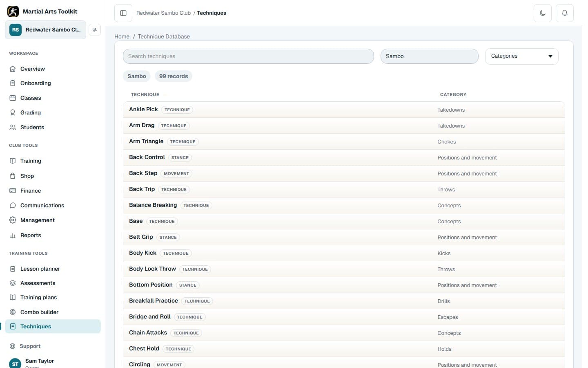Click the Onboarding clipboard icon
This screenshot has height=368, width=588.
(13, 83)
